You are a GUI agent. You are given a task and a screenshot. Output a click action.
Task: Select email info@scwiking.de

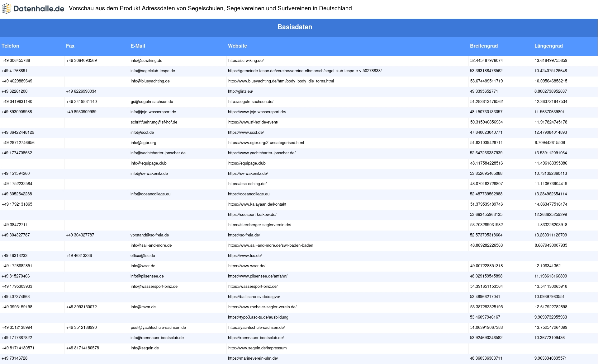click(146, 61)
